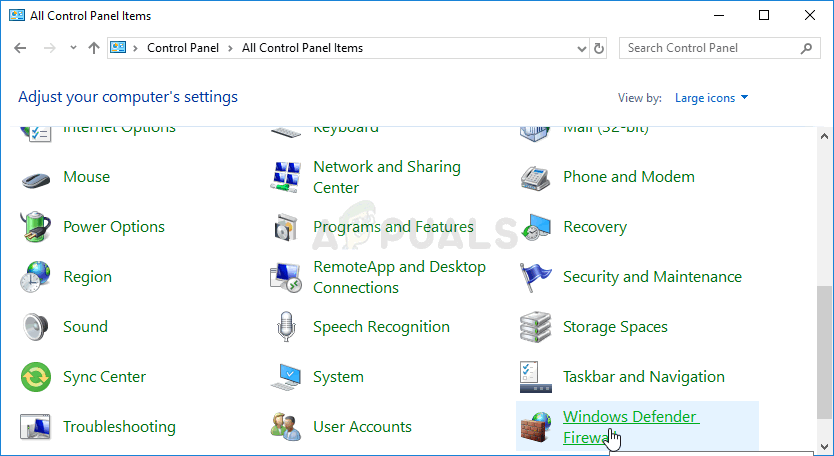Open the Security and Maintenance flag icon
834x456 pixels.
tap(536, 277)
